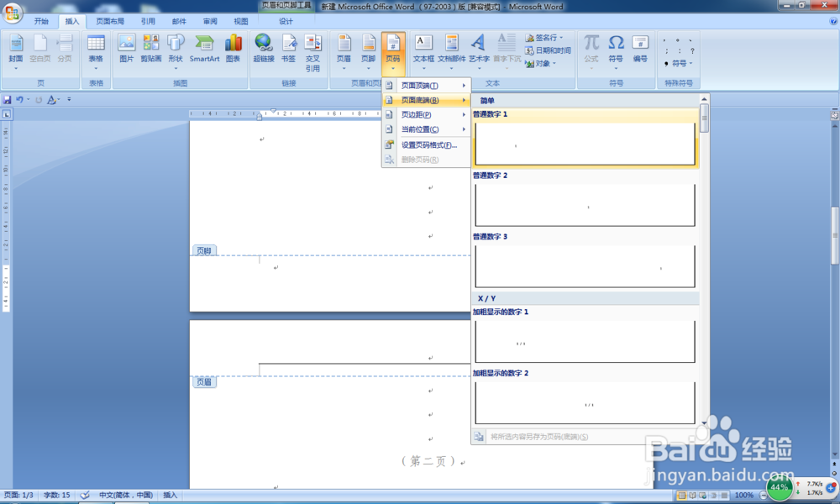Open the Shapes (形状) gallery
840x504 pixels.
click(176, 52)
